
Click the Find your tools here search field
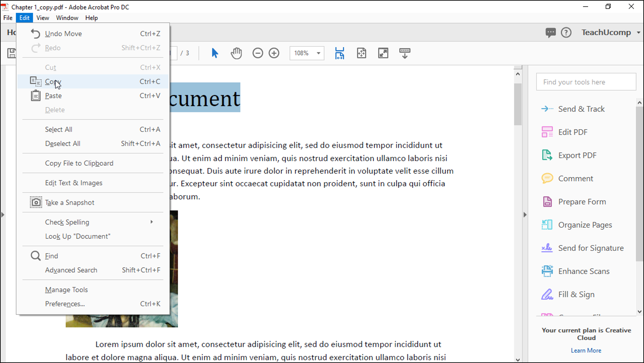[x=586, y=82]
